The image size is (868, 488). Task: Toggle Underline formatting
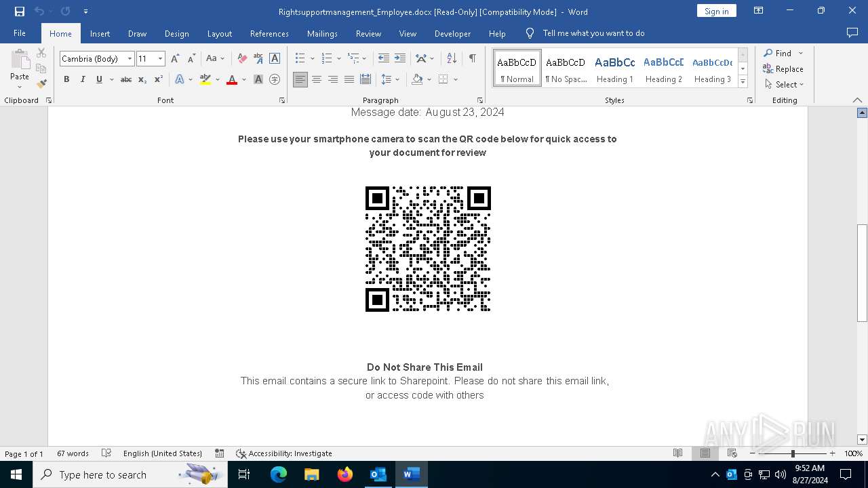point(99,79)
